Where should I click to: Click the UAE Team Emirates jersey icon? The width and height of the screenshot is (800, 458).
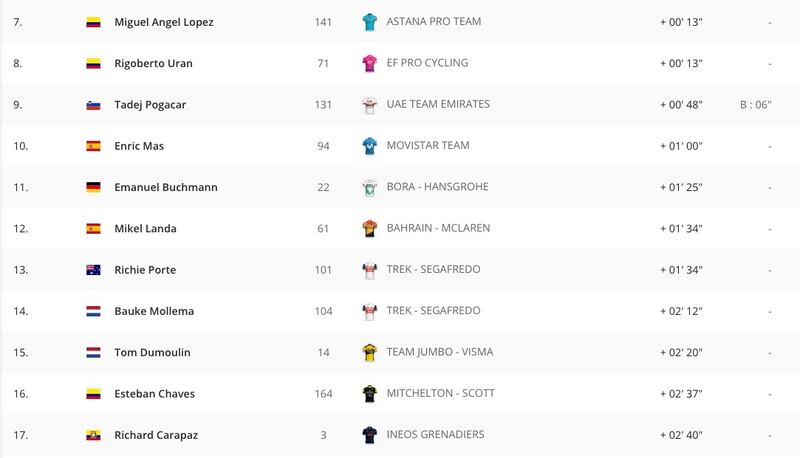[369, 105]
